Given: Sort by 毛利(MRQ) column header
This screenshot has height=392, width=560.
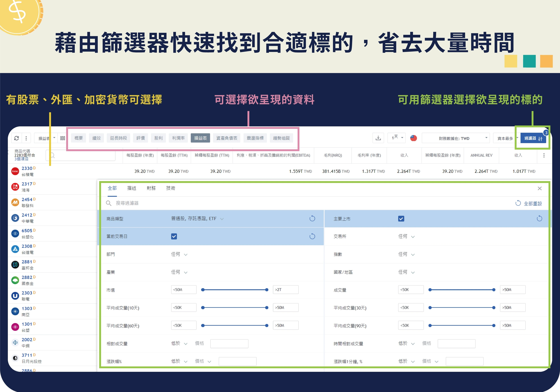Looking at the screenshot, I should click(333, 155).
